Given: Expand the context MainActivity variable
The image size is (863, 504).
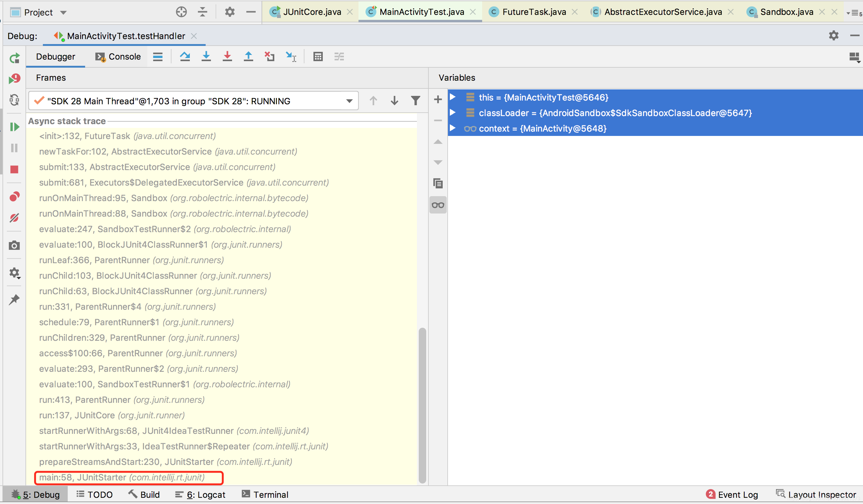Looking at the screenshot, I should point(452,128).
